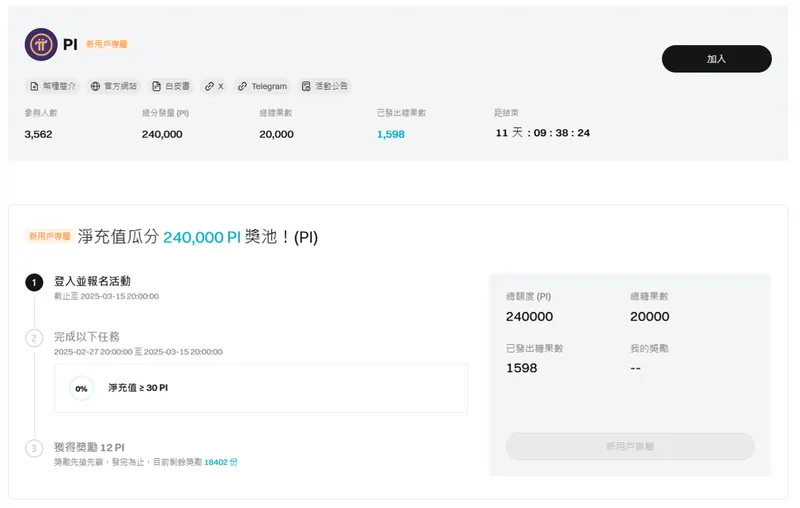
Task: Click the date range 2025-02-27 20:00:00 至 2025-03-15
Action: [138, 352]
